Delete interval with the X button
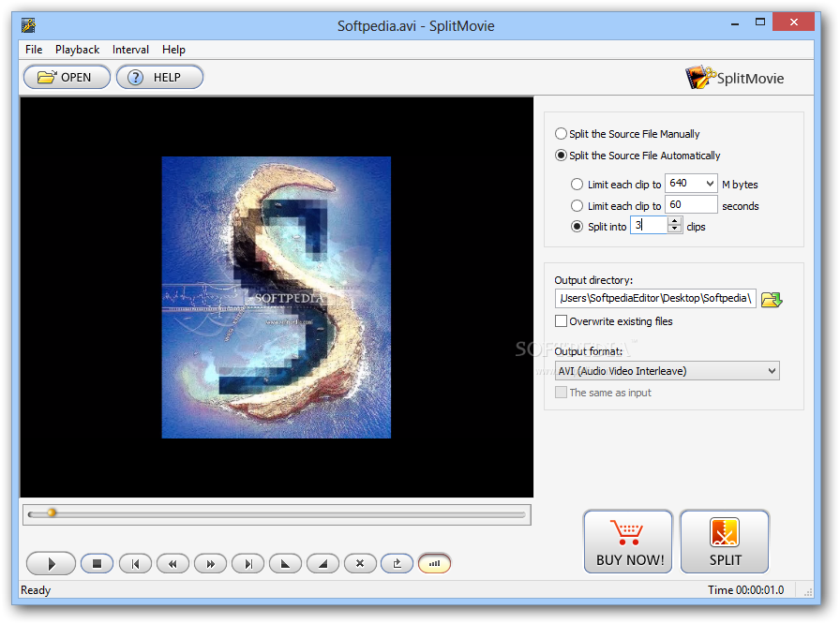The height and width of the screenshot is (624, 840). click(360, 563)
